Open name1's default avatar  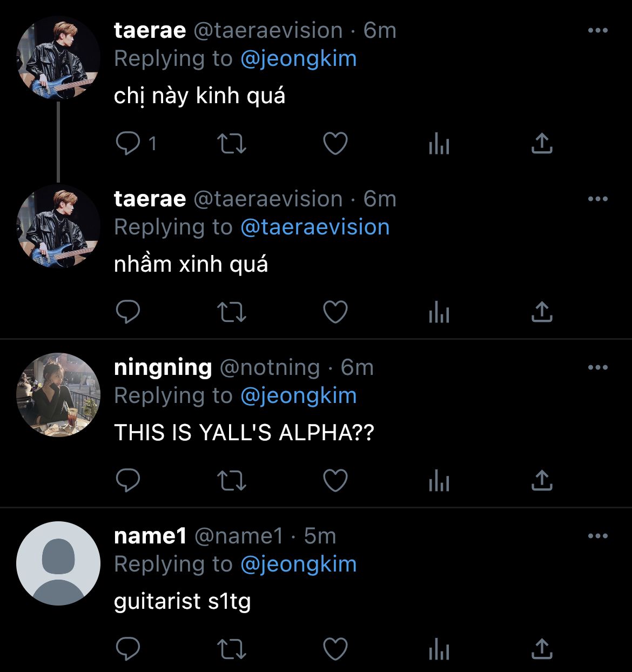(58, 563)
